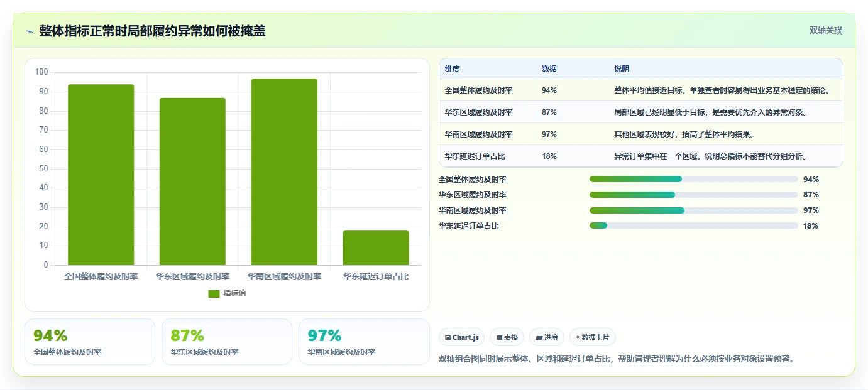The image size is (868, 390).
Task: Click the 97% cell in the table
Action: tap(549, 134)
